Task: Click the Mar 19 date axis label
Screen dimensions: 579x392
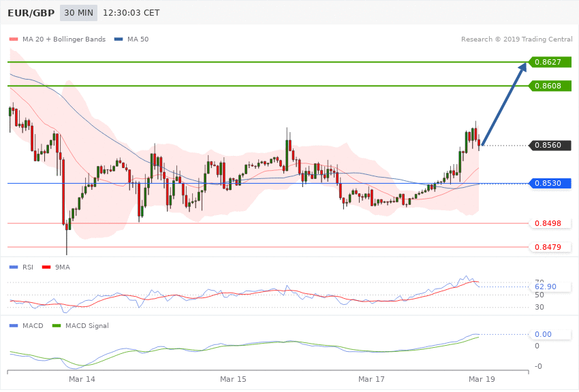Action: tap(482, 379)
